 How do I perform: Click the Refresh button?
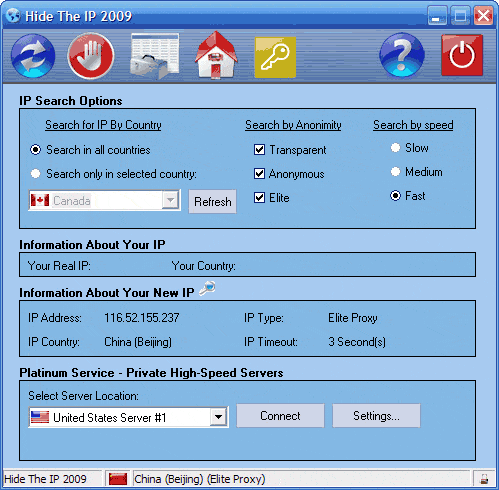pyautogui.click(x=212, y=201)
